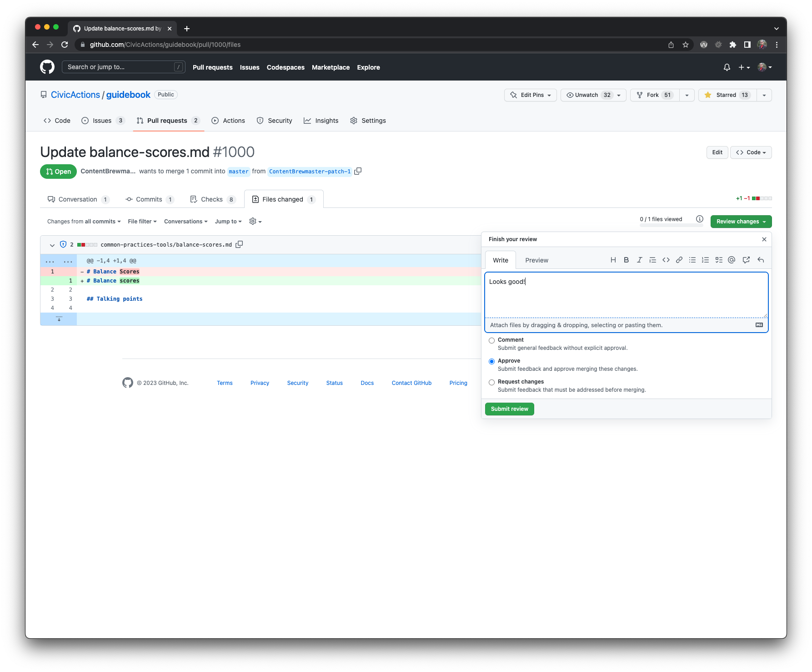812x672 pixels.
Task: Add a bulleted list to the review text
Action: point(692,260)
